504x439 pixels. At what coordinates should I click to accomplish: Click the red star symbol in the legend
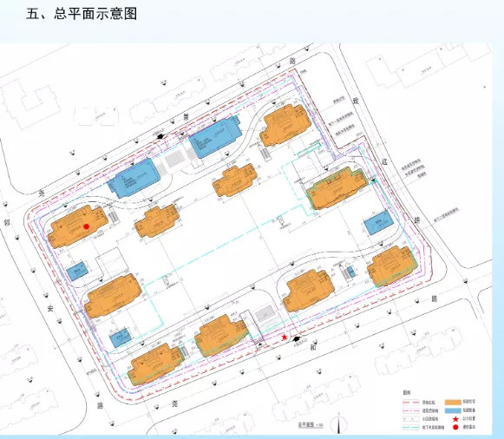(455, 419)
